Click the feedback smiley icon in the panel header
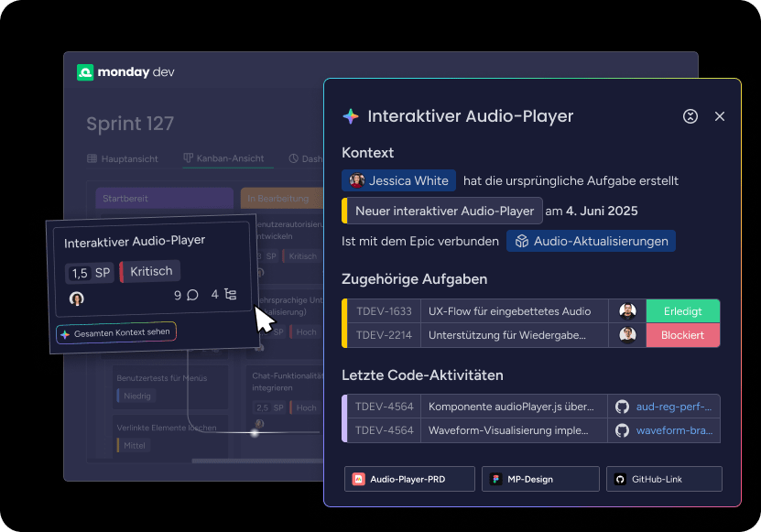 690,116
